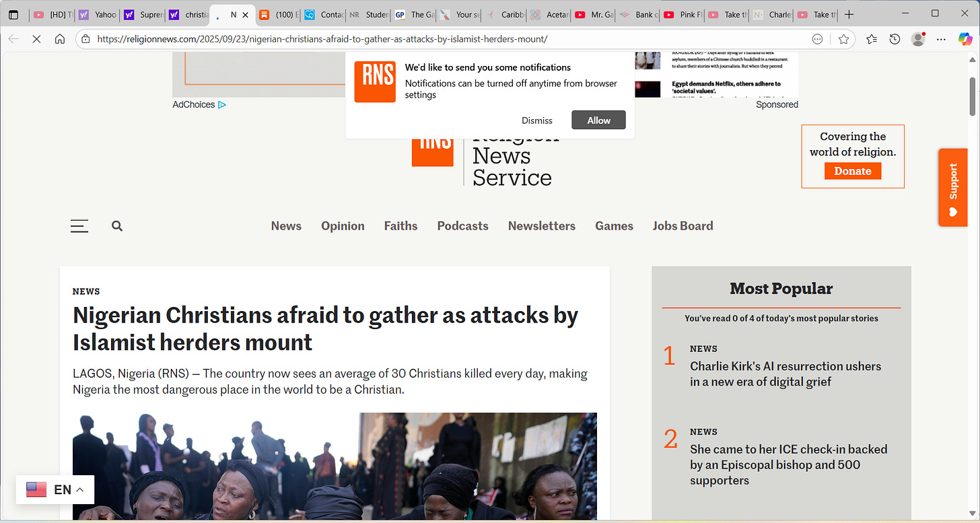
Task: Click the NEWS label above the headline
Action: click(86, 291)
